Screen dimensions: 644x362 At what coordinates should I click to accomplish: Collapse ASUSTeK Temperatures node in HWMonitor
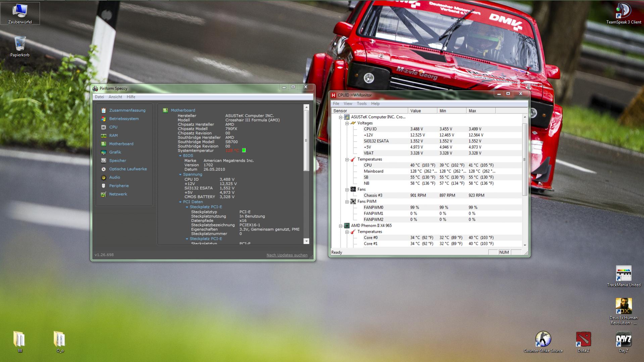347,159
